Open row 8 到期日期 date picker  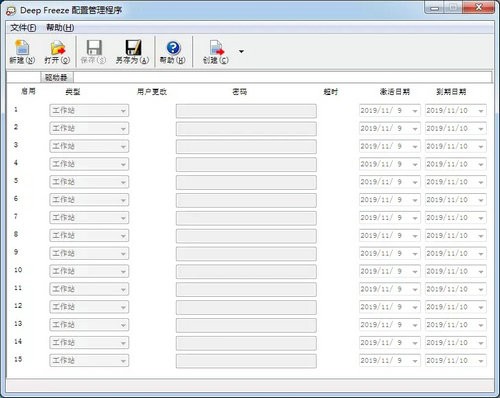(x=481, y=236)
